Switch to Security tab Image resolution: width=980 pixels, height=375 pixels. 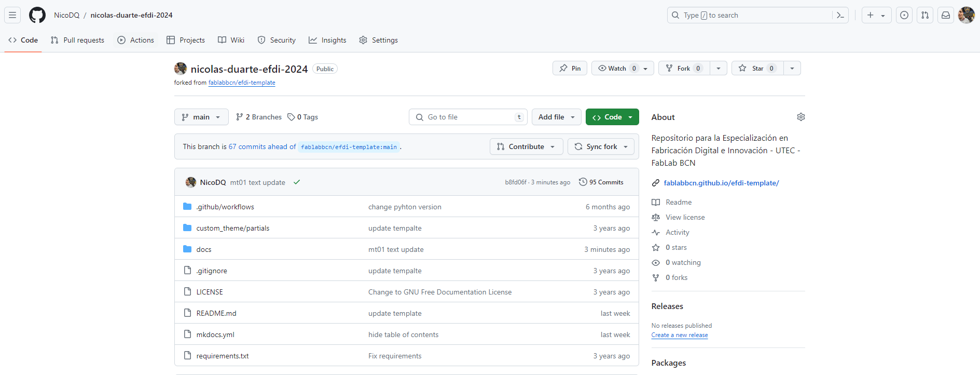point(277,40)
